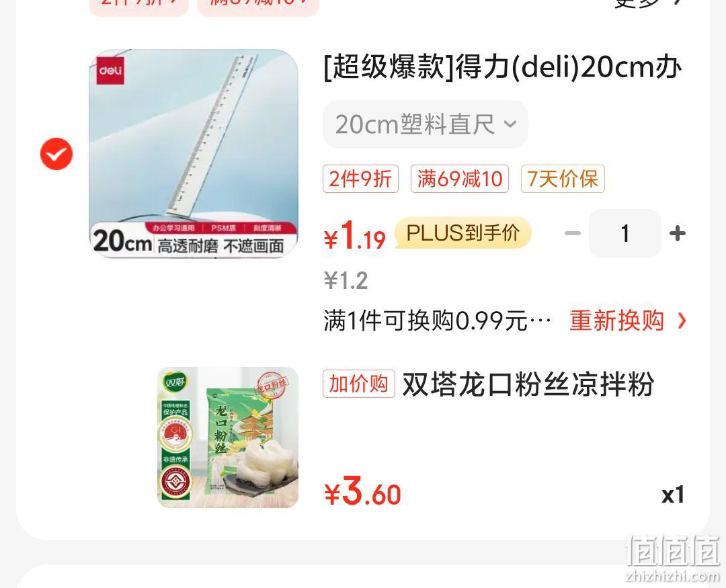
Task: Open the deli ruler product image
Action: coord(194,153)
